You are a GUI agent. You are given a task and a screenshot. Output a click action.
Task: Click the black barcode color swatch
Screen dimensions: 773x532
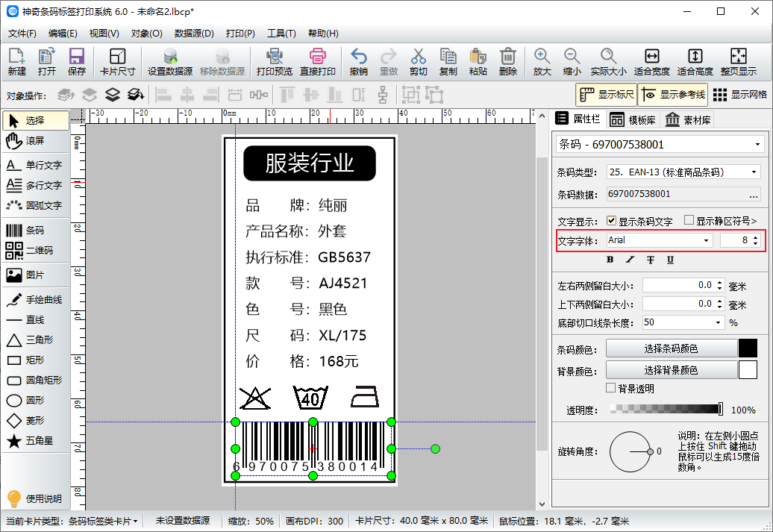[x=748, y=348]
